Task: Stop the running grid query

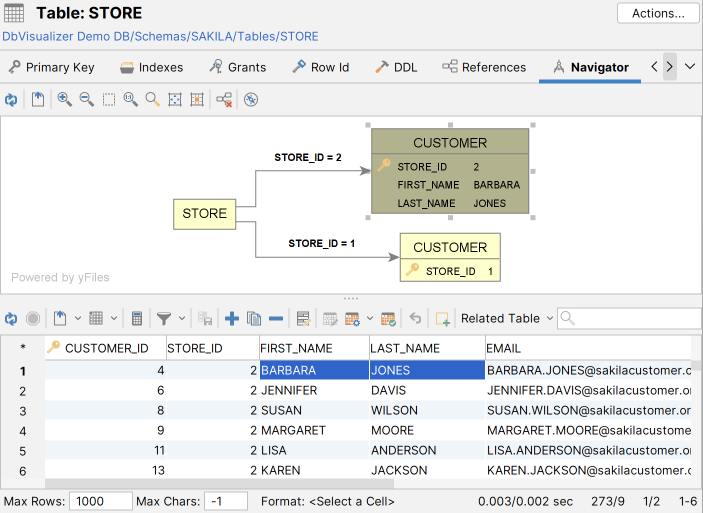Action: coord(33,319)
